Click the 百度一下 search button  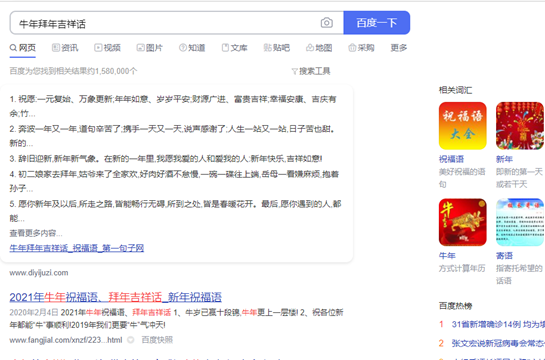pos(377,23)
